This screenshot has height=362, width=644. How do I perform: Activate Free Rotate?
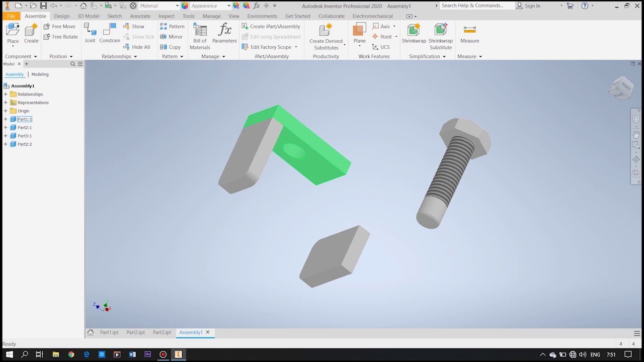pyautogui.click(x=60, y=37)
